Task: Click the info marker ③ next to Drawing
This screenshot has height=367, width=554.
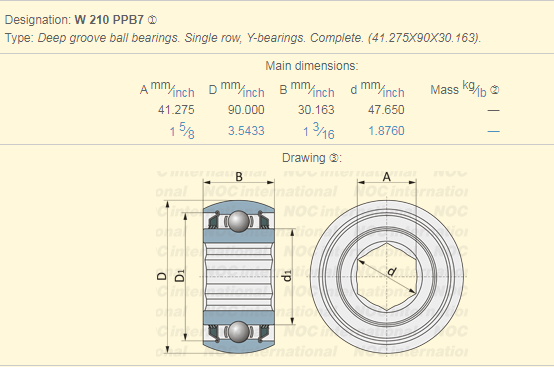Action: coord(334,158)
